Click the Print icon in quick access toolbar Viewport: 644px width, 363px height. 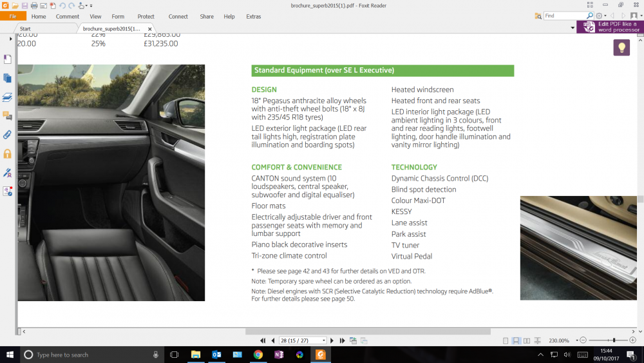click(34, 5)
